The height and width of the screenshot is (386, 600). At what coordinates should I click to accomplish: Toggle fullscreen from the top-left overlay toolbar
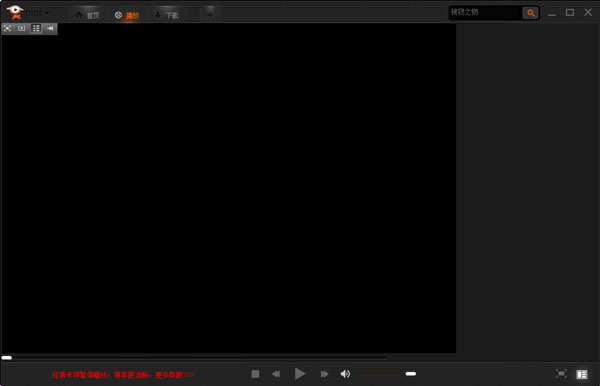tap(8, 28)
